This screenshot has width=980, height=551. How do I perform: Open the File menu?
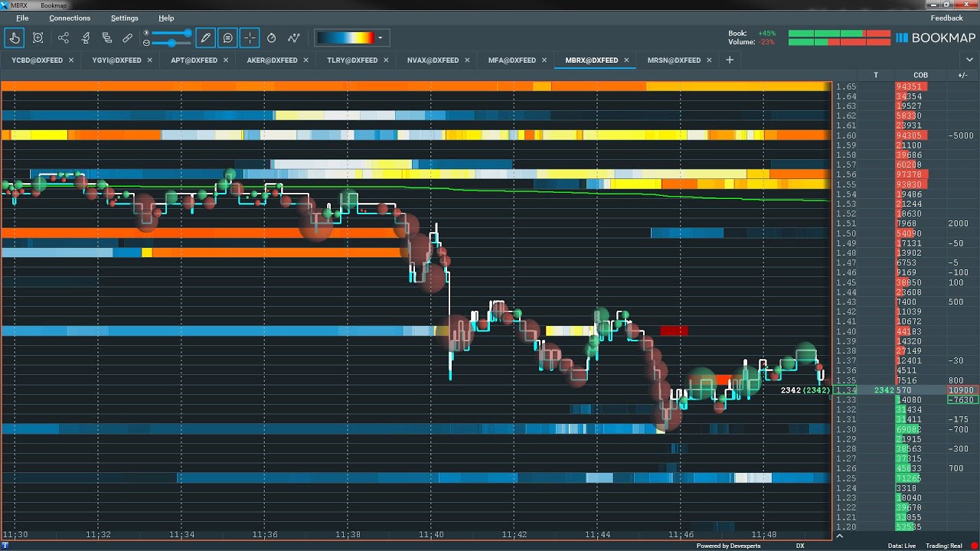(x=22, y=18)
